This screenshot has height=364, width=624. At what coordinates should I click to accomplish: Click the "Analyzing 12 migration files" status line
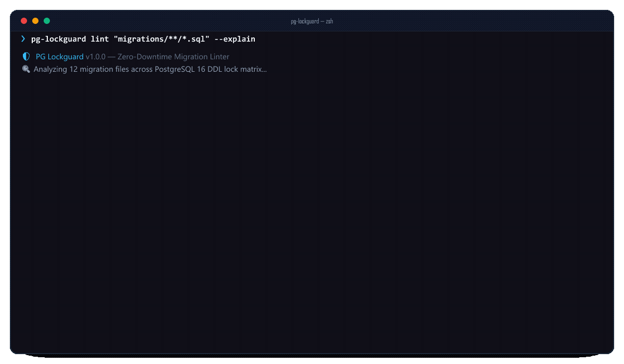[x=150, y=69]
